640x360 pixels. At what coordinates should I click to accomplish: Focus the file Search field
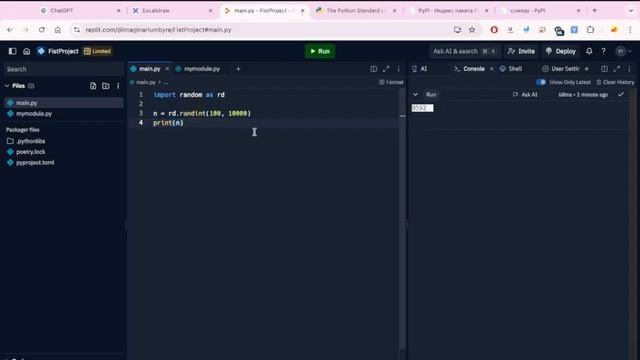tap(63, 69)
